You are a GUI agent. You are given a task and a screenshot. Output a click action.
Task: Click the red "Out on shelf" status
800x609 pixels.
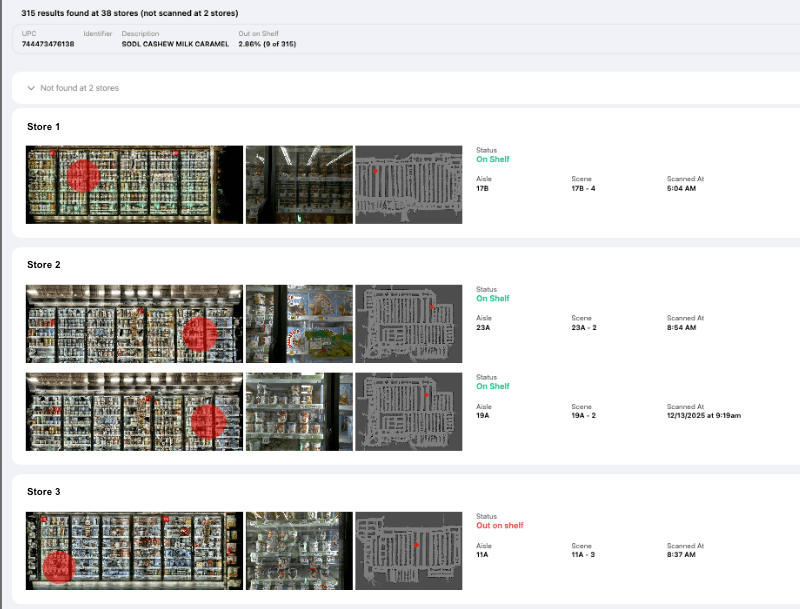tap(499, 525)
